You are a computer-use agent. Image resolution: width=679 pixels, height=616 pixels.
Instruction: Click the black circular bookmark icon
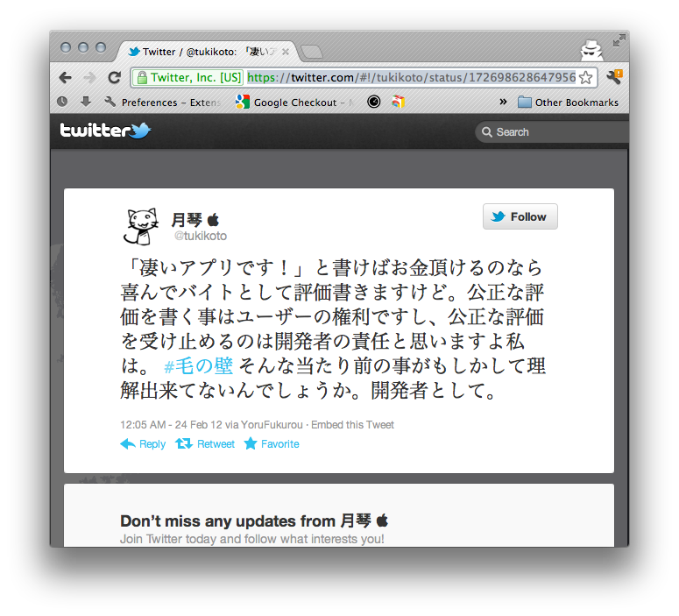click(x=374, y=102)
